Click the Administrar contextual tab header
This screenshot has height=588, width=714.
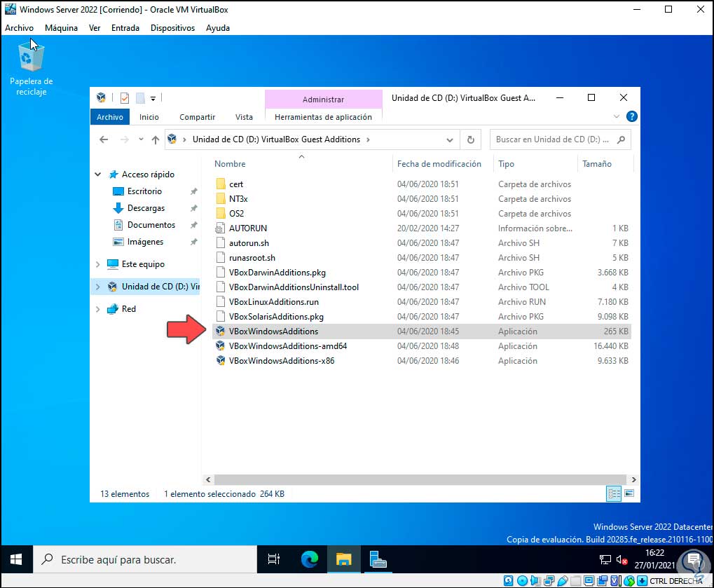pos(323,100)
